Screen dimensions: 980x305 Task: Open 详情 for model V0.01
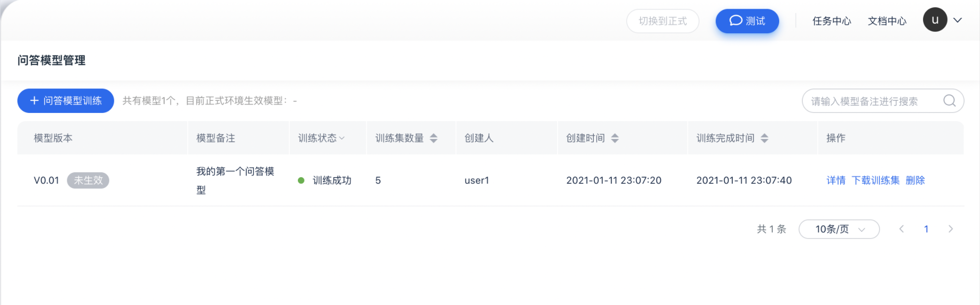coord(836,180)
